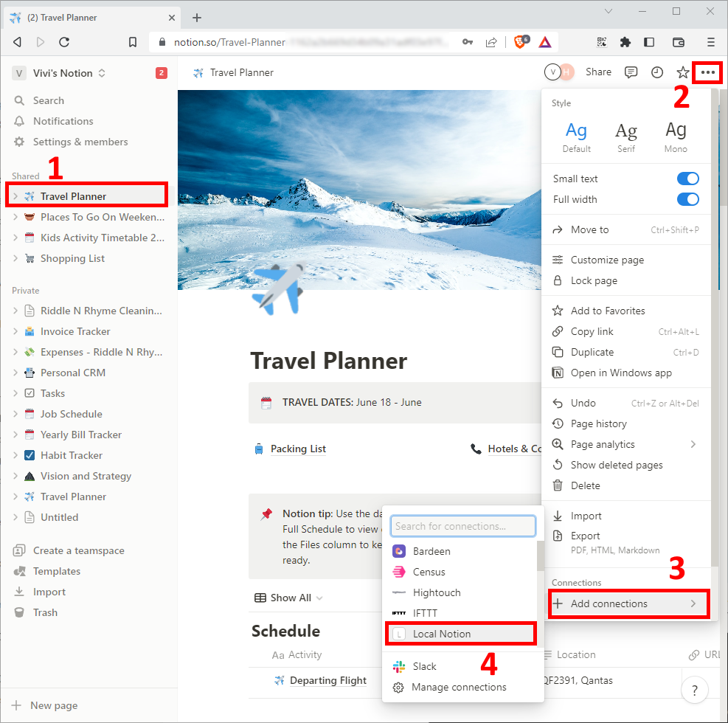Open the three-dot page options menu

pyautogui.click(x=708, y=72)
